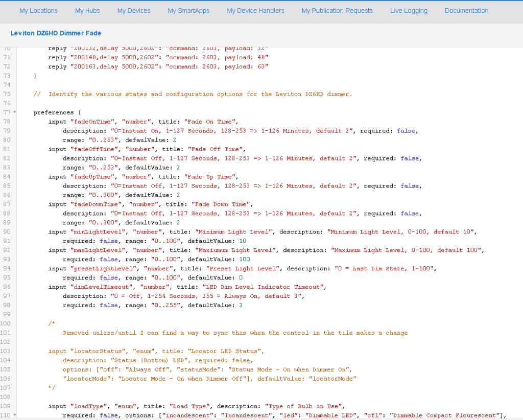Click the "Fade Down Time" title string
The width and height of the screenshot is (523, 420).
[x=221, y=204]
